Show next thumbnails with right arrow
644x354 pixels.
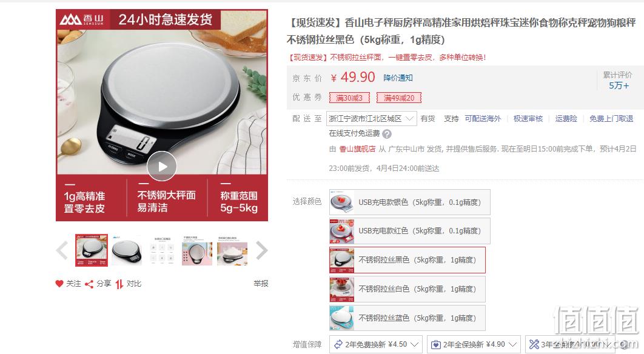pyautogui.click(x=261, y=250)
